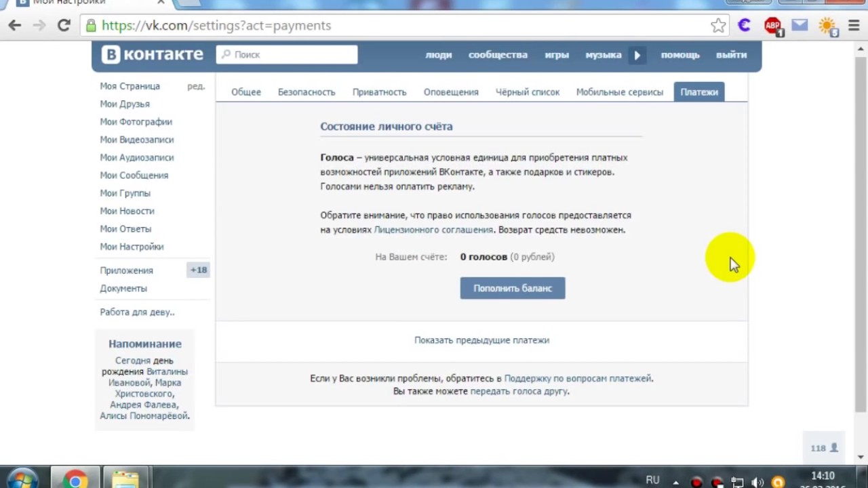Click ред. next to Моя Страница

coord(196,86)
